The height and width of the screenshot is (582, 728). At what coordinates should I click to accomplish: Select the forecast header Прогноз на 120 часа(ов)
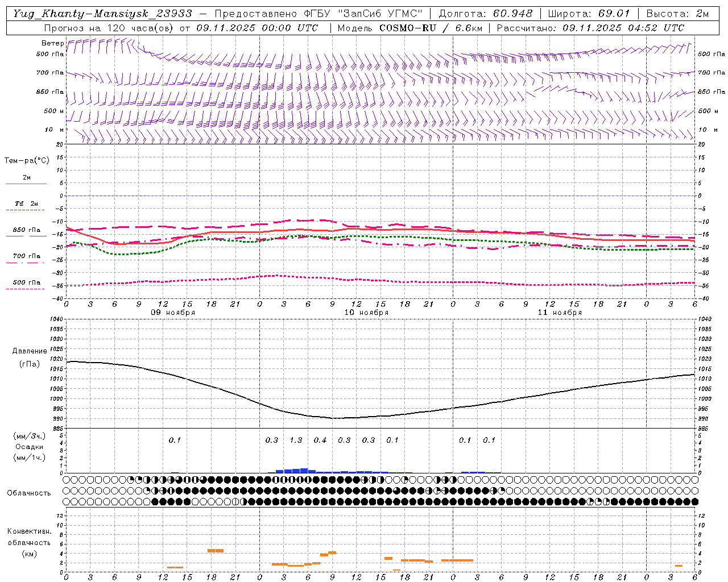tap(110, 28)
